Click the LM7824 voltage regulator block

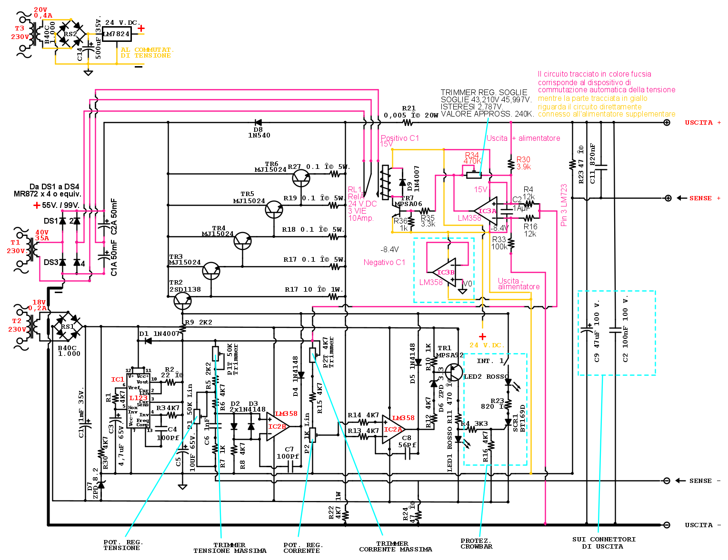click(x=117, y=34)
